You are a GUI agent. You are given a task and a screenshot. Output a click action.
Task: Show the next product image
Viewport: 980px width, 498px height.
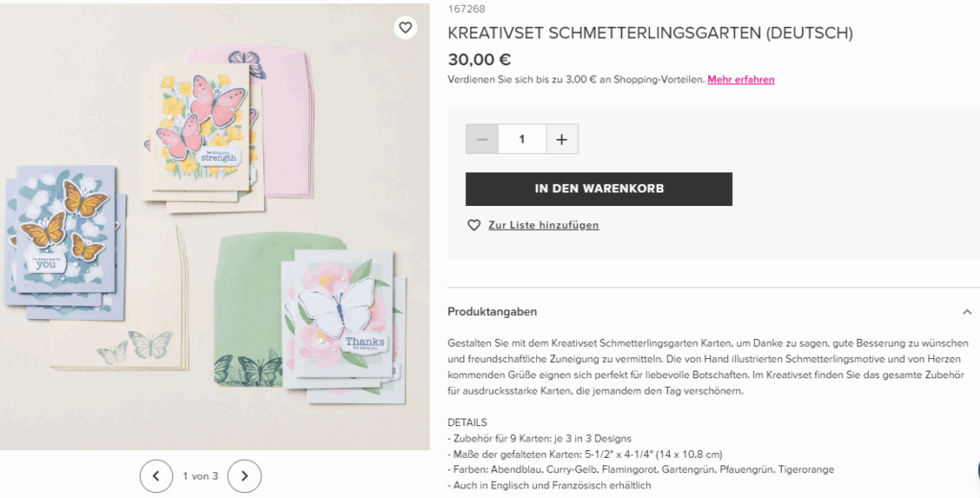[244, 476]
